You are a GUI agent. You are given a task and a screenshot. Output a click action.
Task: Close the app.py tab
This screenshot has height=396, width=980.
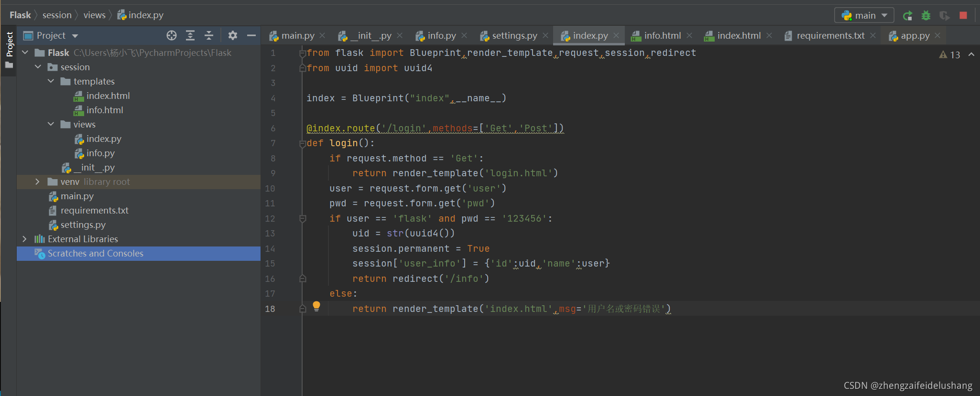click(937, 35)
